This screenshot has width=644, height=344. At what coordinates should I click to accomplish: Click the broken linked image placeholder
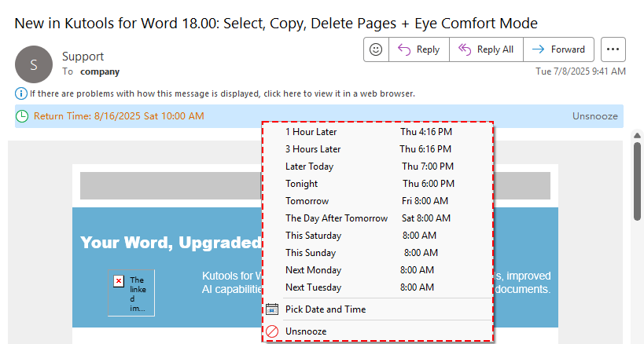(x=131, y=293)
